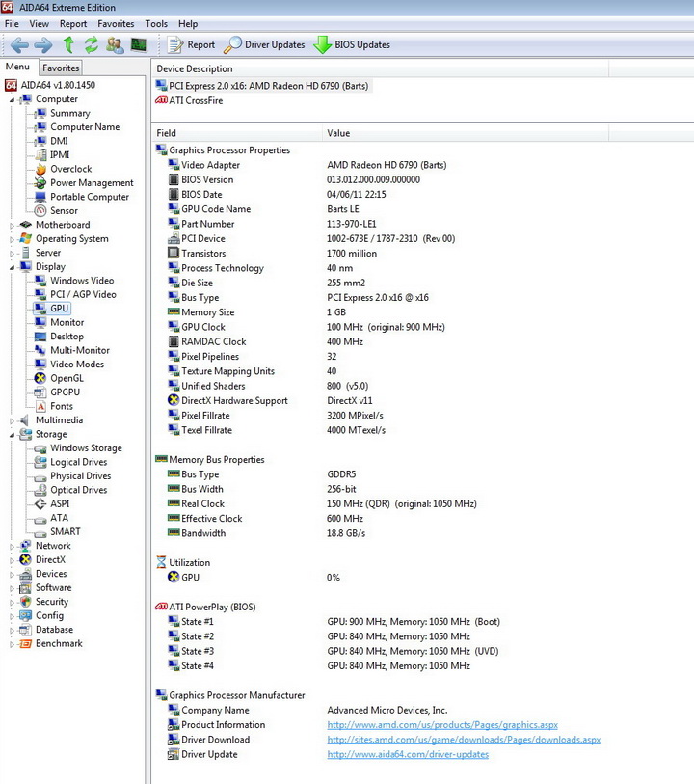Expand the Network tree node
Screen dimensions: 694x784
12,546
